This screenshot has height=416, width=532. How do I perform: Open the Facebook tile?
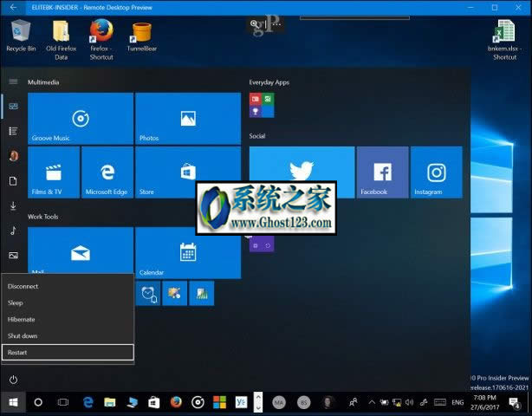click(382, 172)
